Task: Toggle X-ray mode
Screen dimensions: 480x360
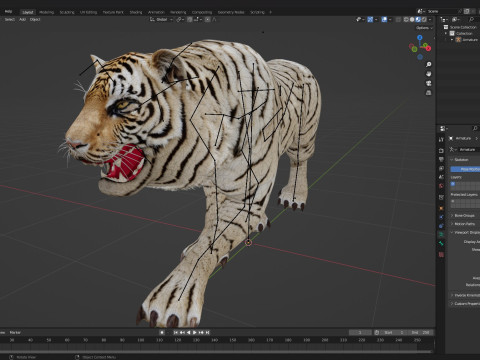Action: (398, 20)
